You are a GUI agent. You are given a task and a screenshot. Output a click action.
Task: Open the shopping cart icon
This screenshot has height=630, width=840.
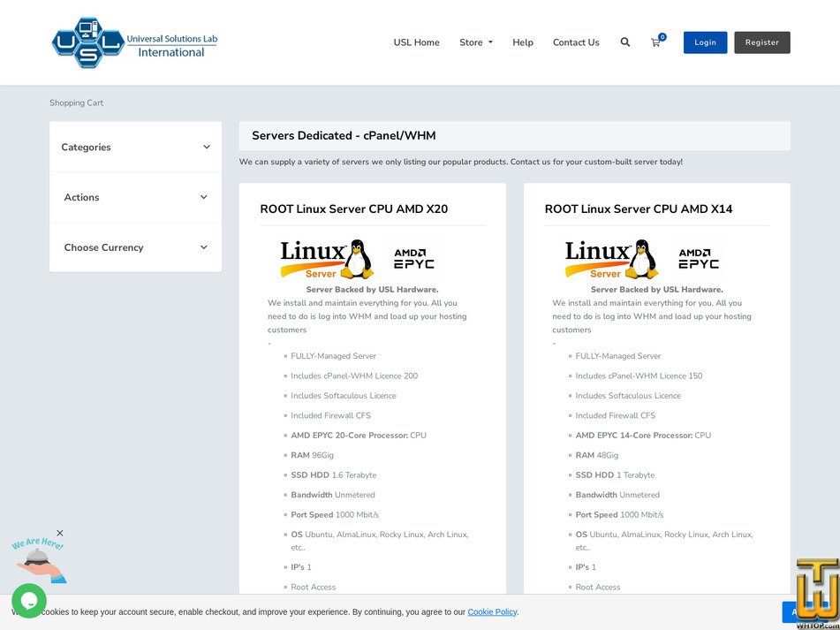pyautogui.click(x=655, y=43)
